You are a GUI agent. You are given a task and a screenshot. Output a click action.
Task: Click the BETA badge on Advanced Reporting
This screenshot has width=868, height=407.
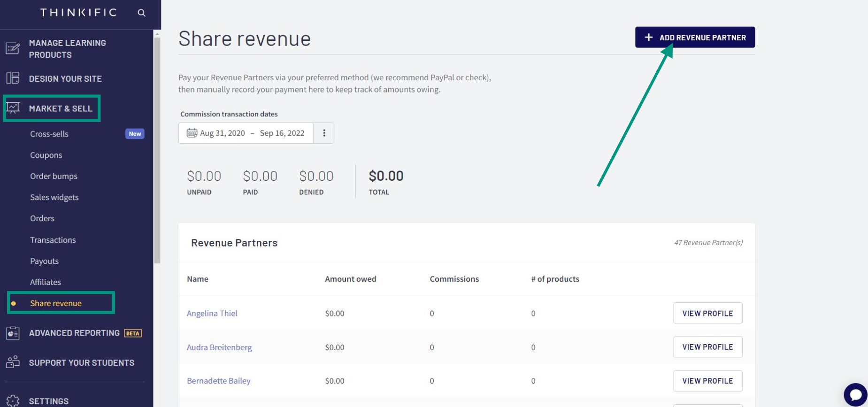[133, 333]
